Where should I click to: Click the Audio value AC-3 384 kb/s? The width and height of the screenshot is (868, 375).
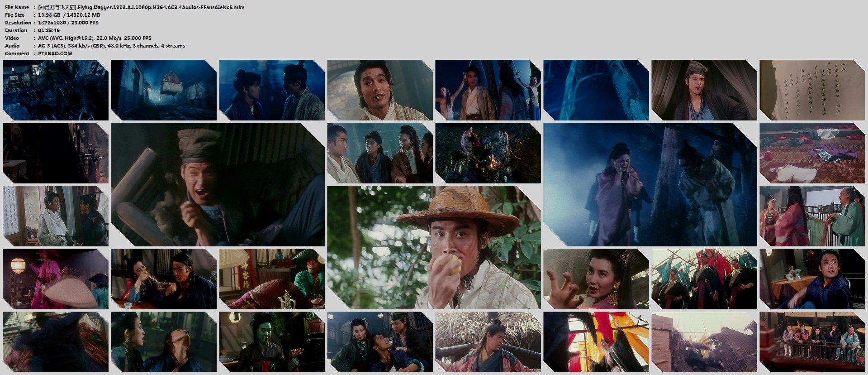click(111, 46)
